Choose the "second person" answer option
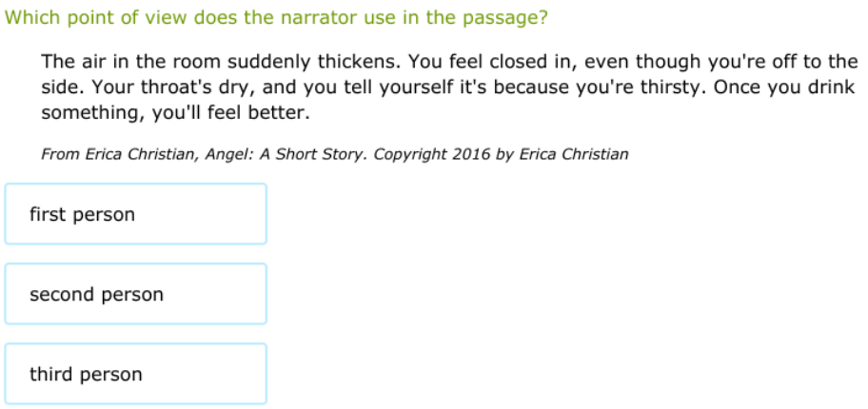This screenshot has height=409, width=868. 135,295
